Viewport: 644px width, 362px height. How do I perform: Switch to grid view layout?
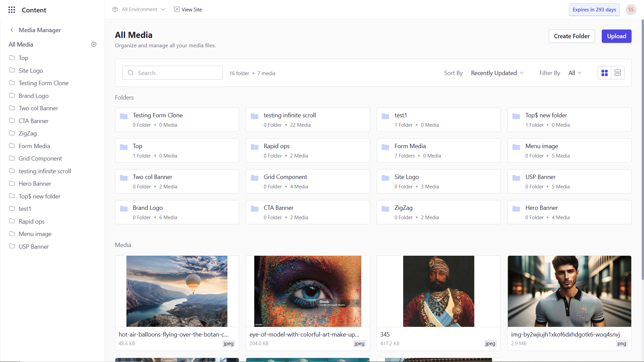(604, 73)
